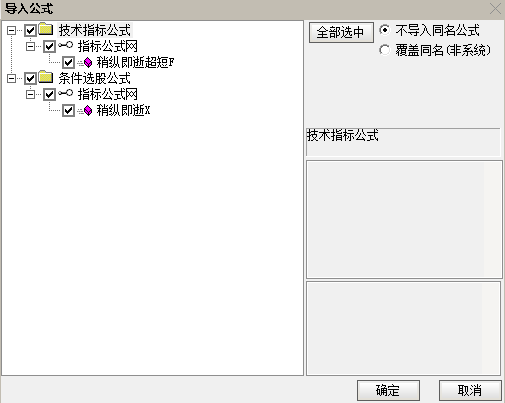Collapse the 条件选股公式 tree node
The width and height of the screenshot is (505, 403).
[x=11, y=79]
